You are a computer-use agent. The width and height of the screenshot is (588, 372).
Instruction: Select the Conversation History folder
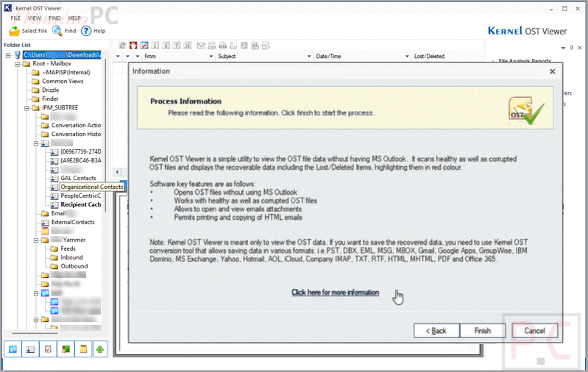click(x=76, y=134)
